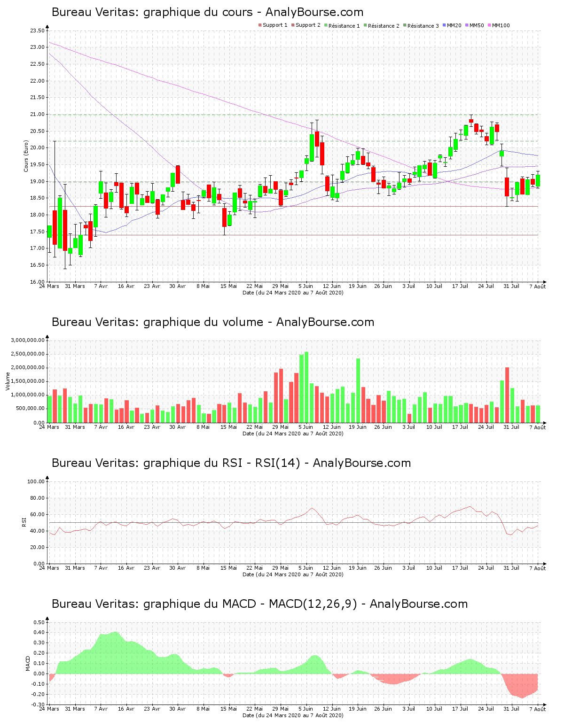
Task: Click the 0.50 value on MACD axis
Action: (39, 622)
